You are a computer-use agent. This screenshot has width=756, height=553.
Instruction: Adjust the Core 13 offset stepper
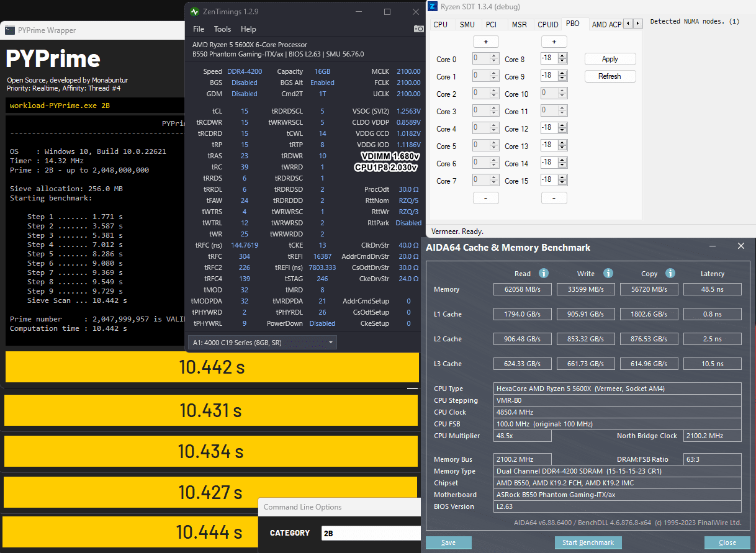pyautogui.click(x=562, y=145)
